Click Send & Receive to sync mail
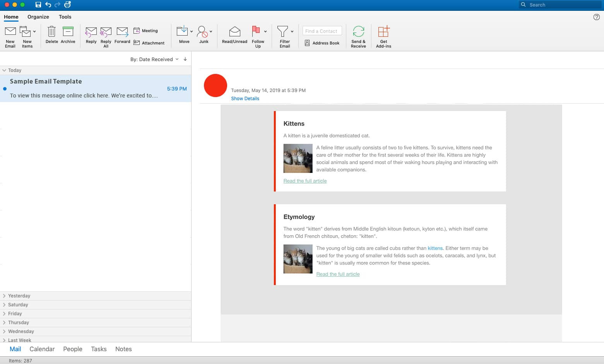Screen dimensions: 604x364 358,36
